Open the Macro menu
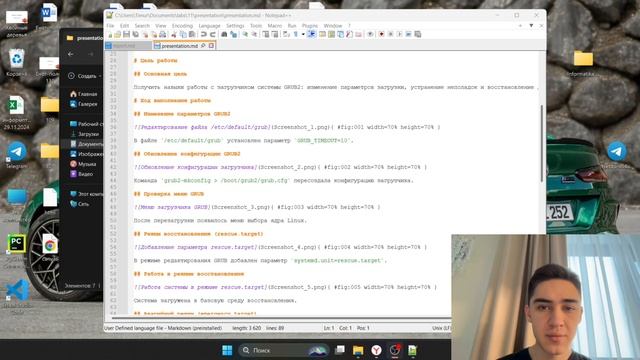The height and width of the screenshot is (360, 640). point(275,26)
